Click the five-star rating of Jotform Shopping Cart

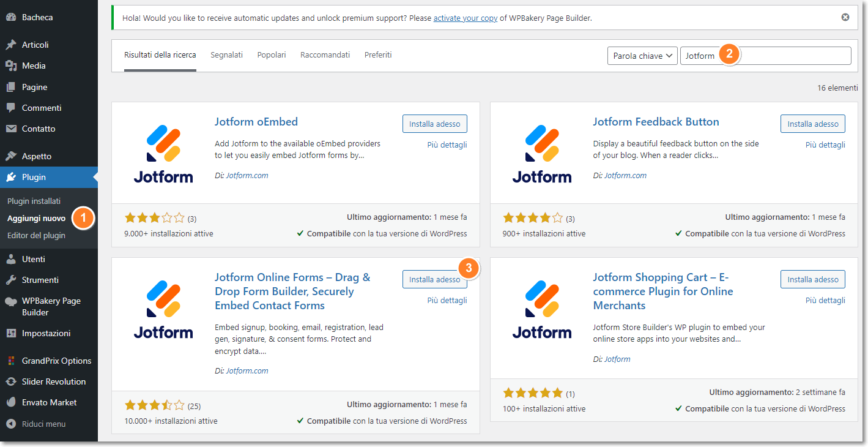pyautogui.click(x=533, y=393)
